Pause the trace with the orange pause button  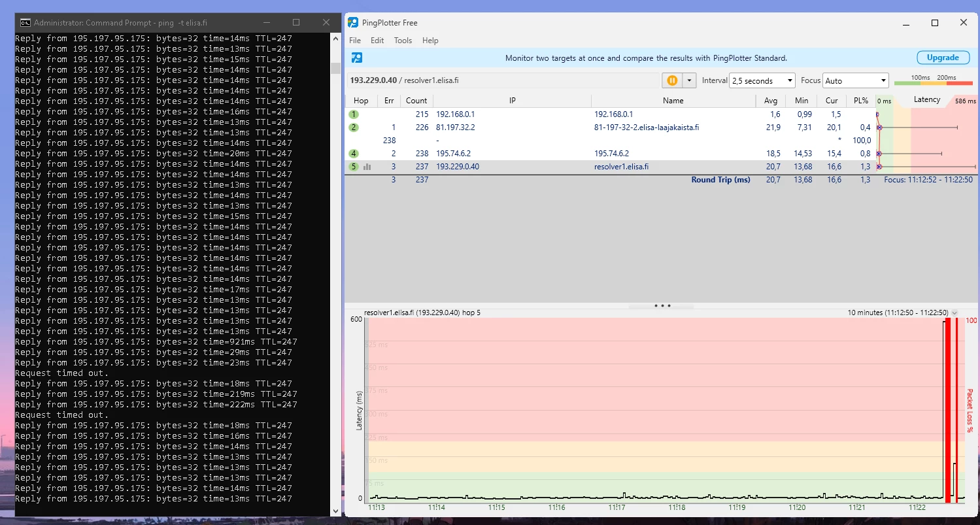click(x=671, y=80)
